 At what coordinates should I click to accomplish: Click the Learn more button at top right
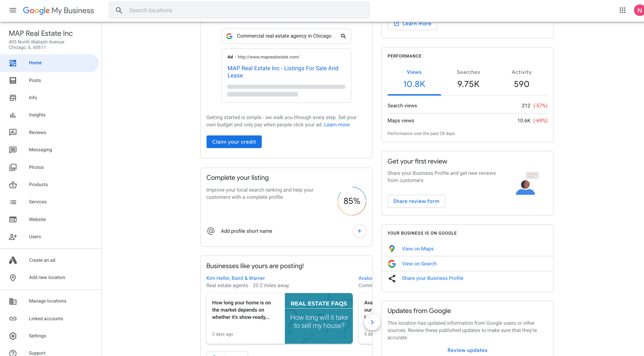pyautogui.click(x=412, y=24)
